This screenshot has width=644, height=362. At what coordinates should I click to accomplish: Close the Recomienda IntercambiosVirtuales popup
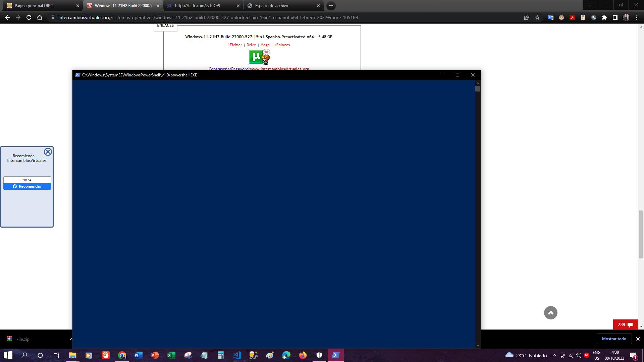(48, 152)
